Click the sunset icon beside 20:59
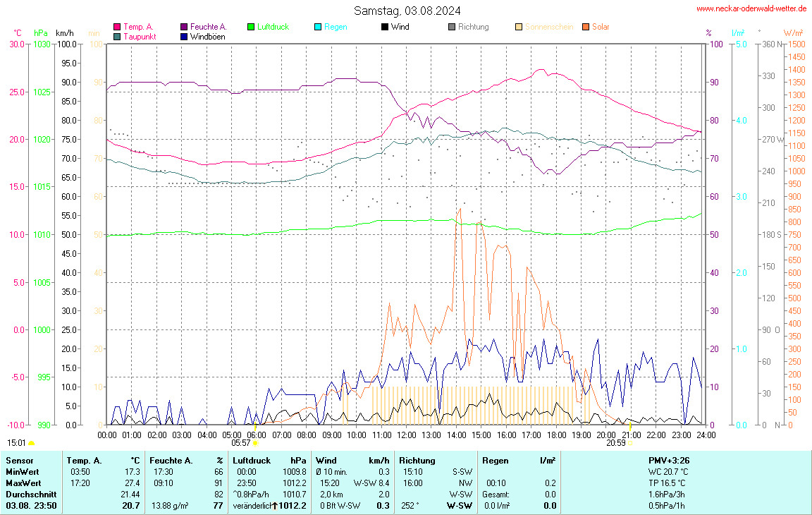The height and width of the screenshot is (515, 812). (x=630, y=443)
